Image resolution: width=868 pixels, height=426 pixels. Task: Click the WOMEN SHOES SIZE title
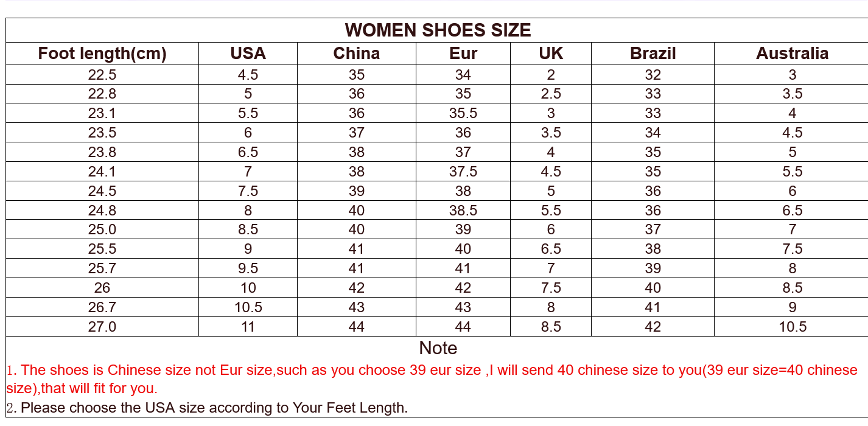pyautogui.click(x=438, y=30)
